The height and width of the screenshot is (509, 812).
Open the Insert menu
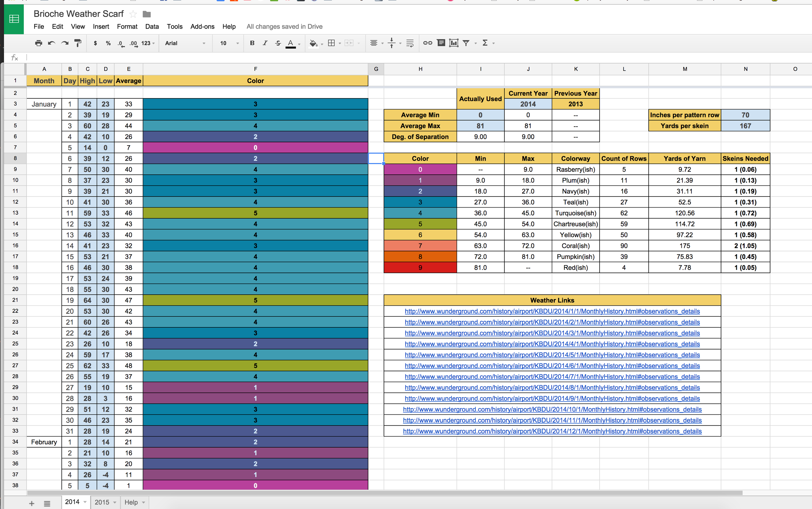[x=101, y=27]
